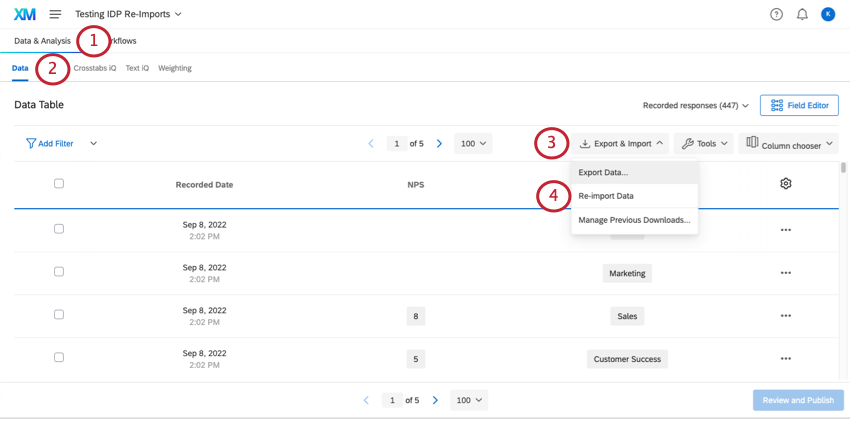This screenshot has width=850, height=425.
Task: Open the Recorded responses (447) dropdown
Action: [696, 106]
